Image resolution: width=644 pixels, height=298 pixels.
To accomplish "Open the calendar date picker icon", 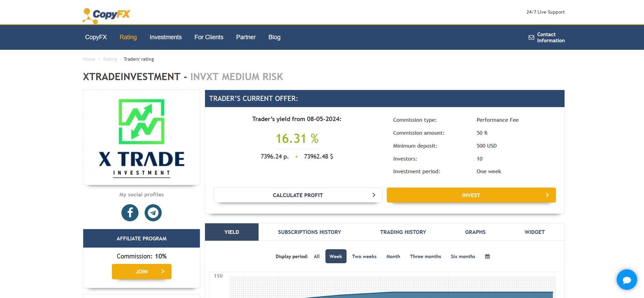I will tap(487, 256).
